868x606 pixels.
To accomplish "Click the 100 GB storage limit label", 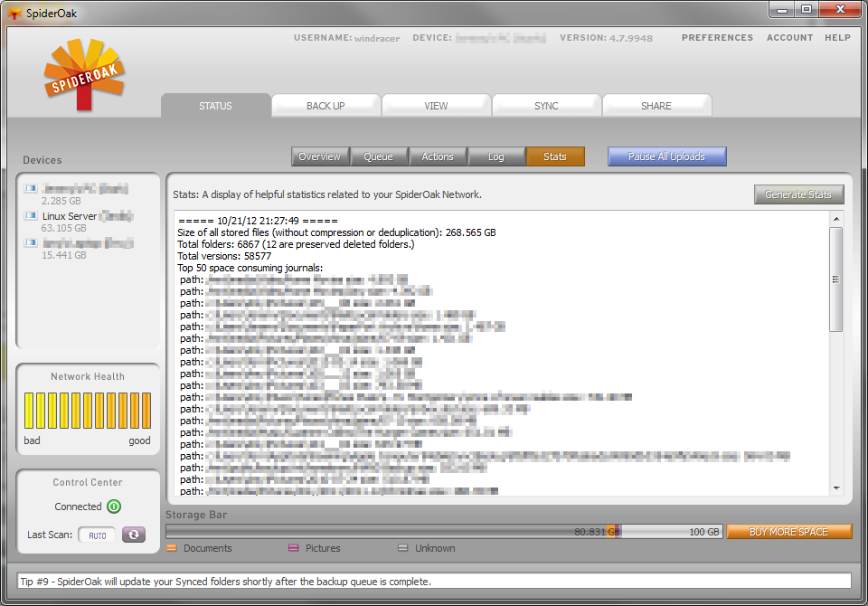I will pos(703,532).
